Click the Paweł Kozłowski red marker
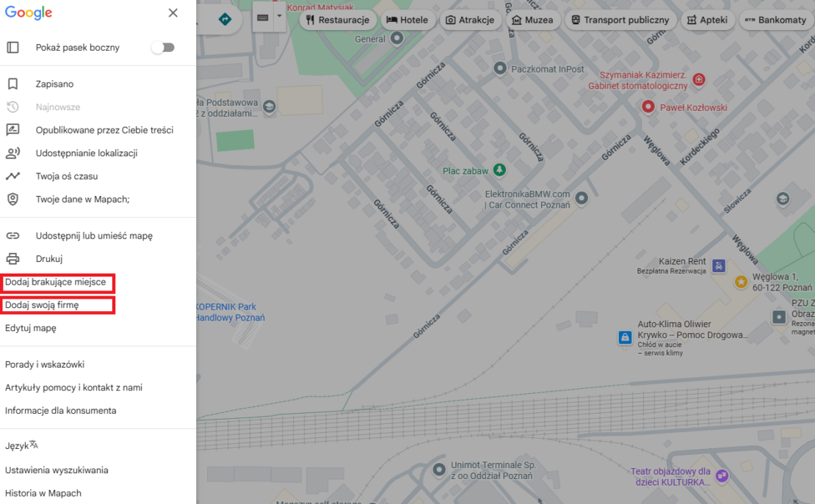 coord(648,106)
